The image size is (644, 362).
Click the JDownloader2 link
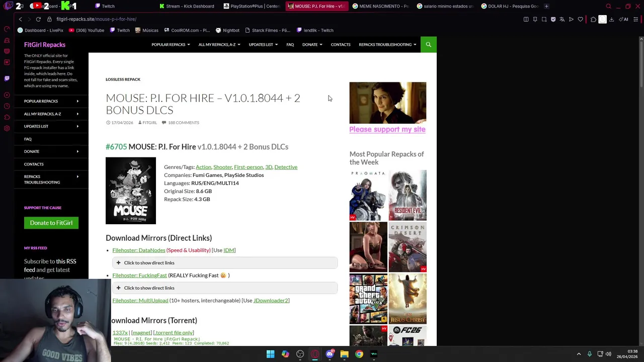click(x=271, y=300)
